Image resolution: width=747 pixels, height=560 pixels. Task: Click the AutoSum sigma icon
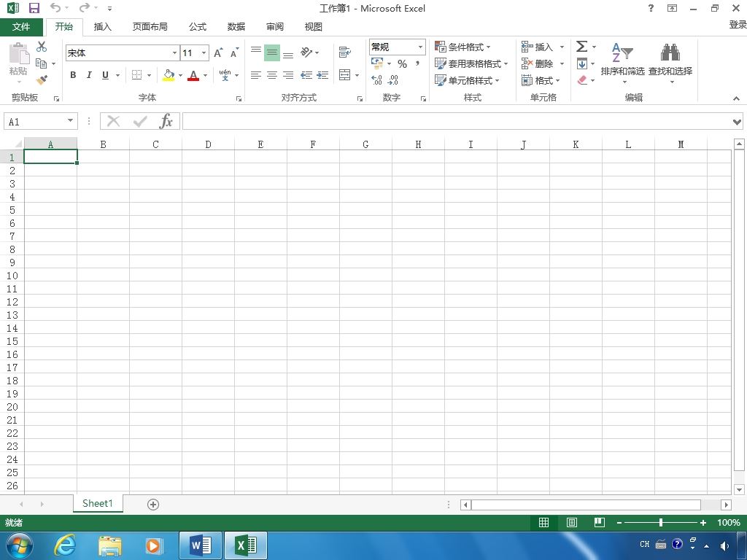pyautogui.click(x=581, y=46)
